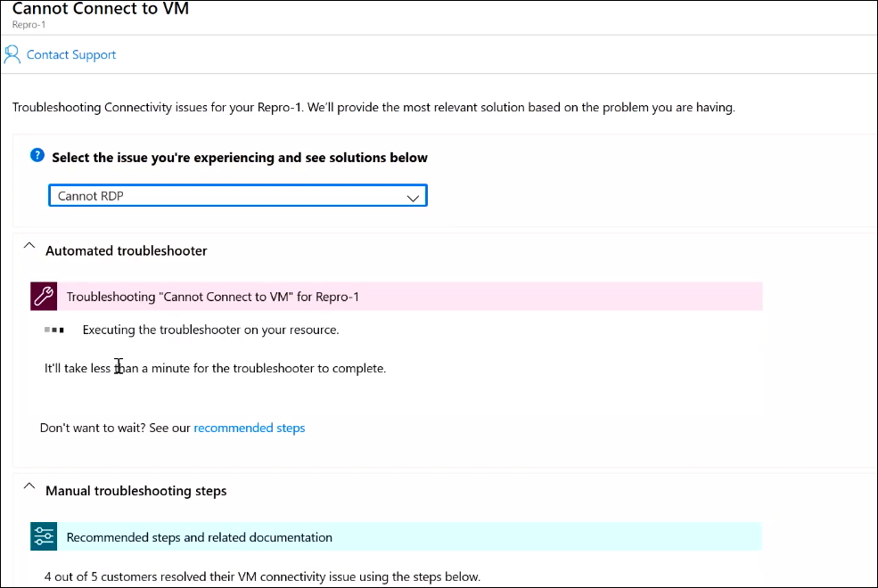Click the Contact Support person icon
This screenshot has height=588, width=878.
pos(12,54)
